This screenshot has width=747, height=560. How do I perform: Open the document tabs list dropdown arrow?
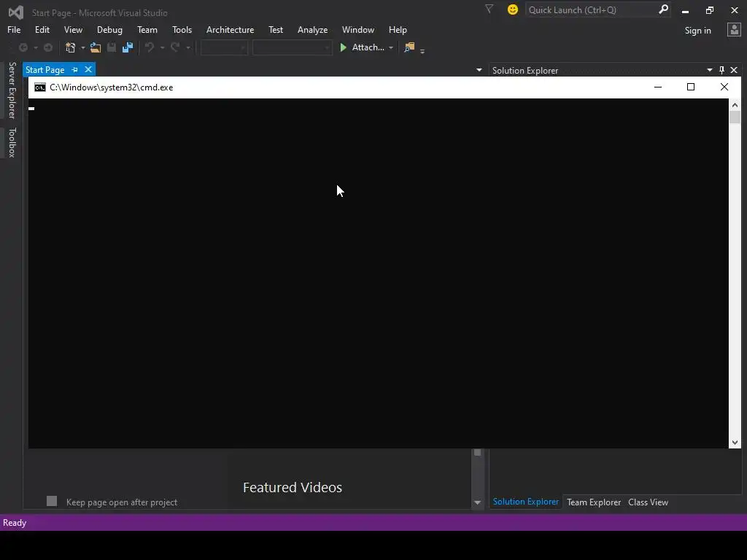coord(479,70)
